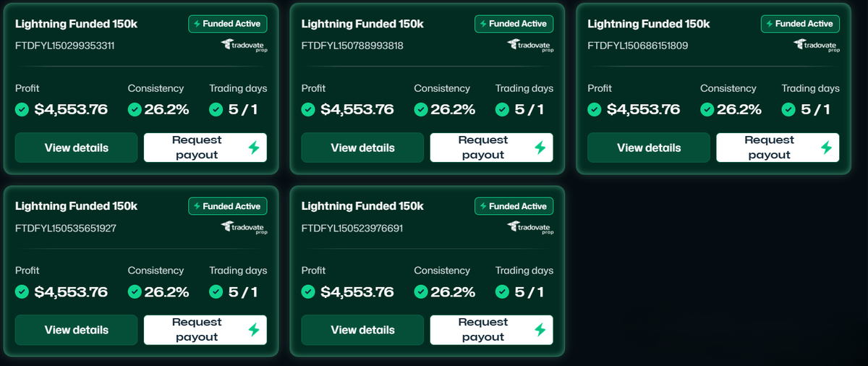
Task: Click trading days checkmark on account FTDFYL150299353311
Action: coord(216,110)
